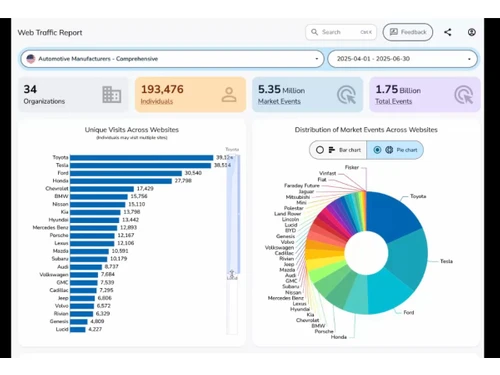Click the Feedback button

point(408,32)
